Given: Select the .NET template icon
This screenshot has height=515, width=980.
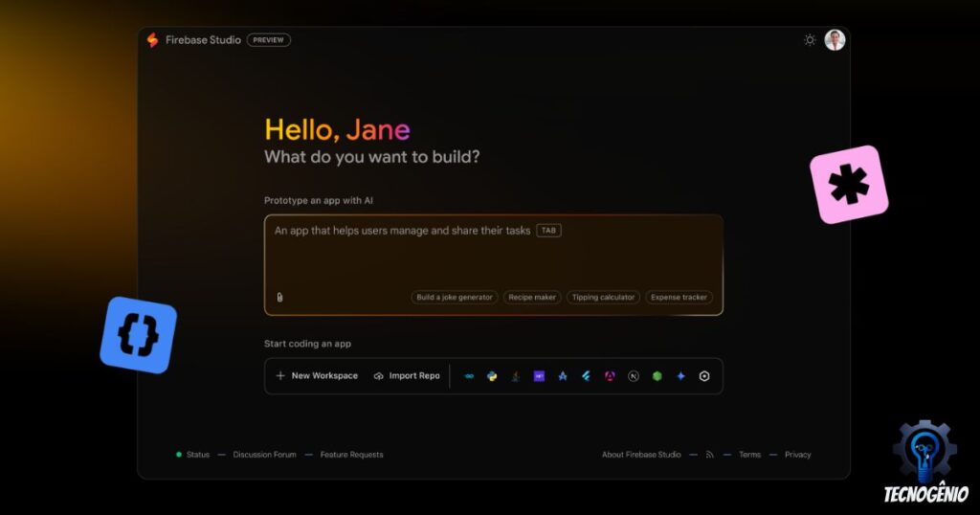Looking at the screenshot, I should pos(539,376).
